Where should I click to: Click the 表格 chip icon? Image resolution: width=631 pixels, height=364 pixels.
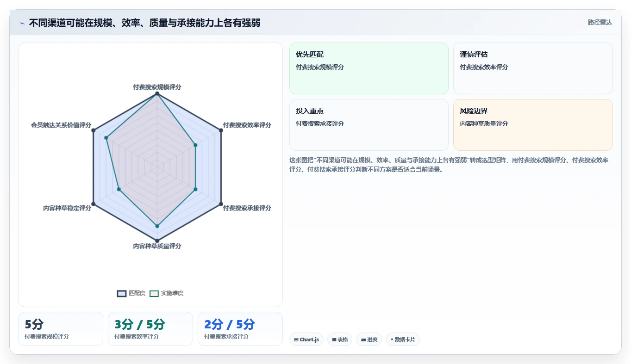(x=334, y=339)
